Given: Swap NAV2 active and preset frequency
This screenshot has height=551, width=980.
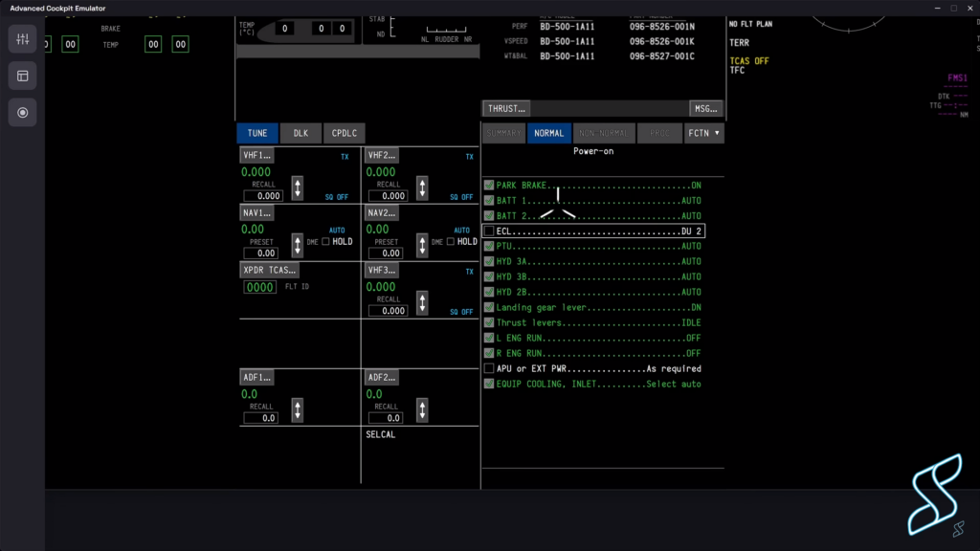Looking at the screenshot, I should point(422,245).
